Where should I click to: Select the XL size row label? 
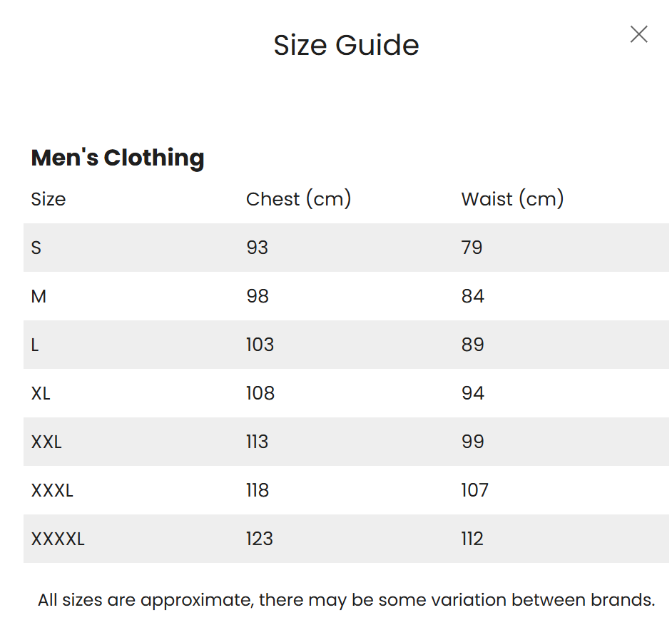tap(41, 393)
